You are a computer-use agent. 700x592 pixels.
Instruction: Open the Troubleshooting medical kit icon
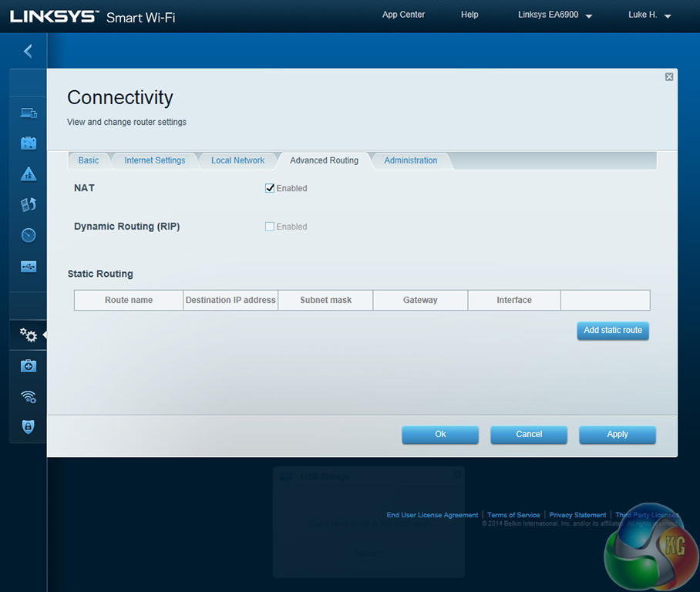pyautogui.click(x=29, y=366)
